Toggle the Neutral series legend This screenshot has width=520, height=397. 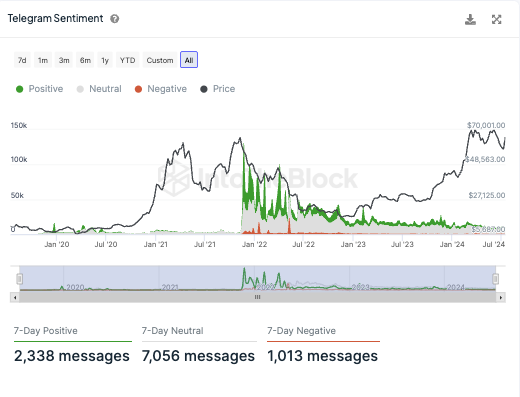99,89
